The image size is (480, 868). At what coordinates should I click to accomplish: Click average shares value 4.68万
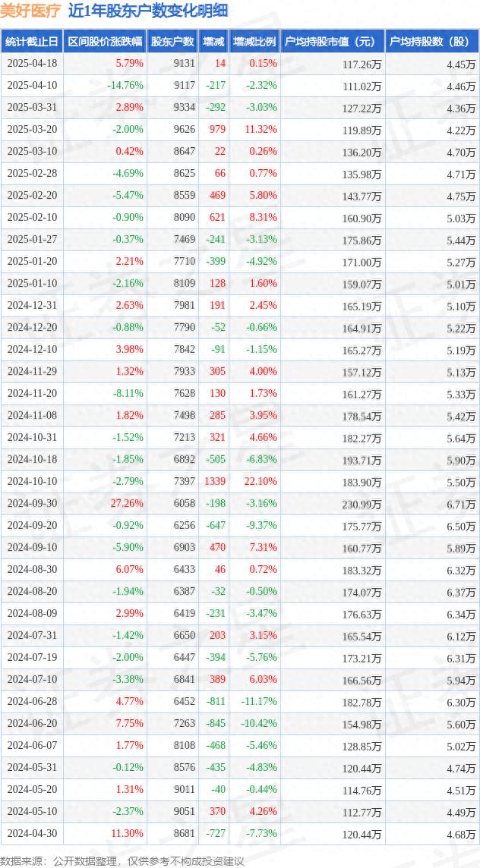[461, 834]
